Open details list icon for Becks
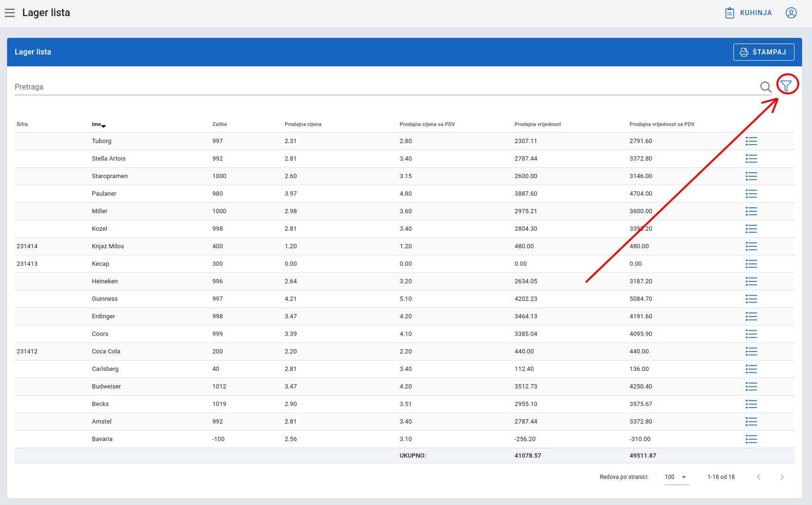 (x=751, y=404)
